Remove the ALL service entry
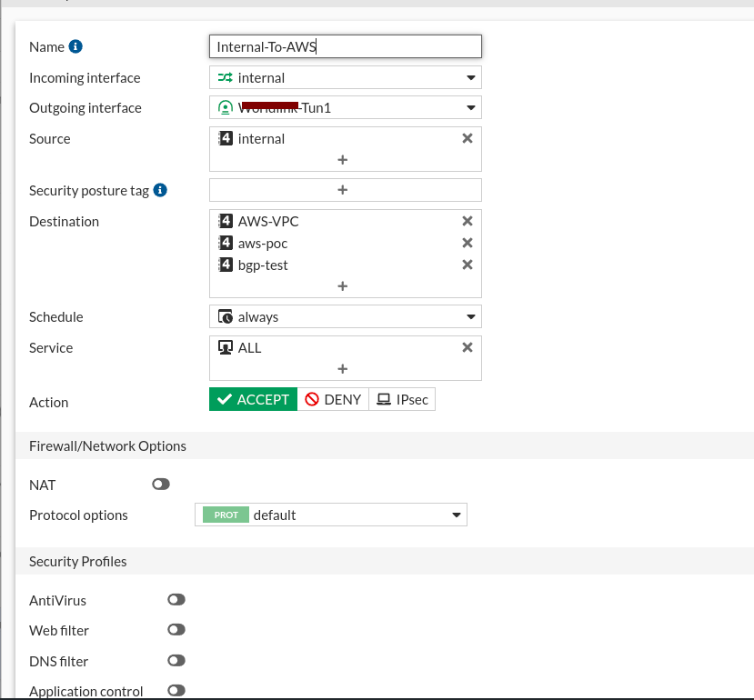Screen dimensions: 754x700 pos(467,347)
